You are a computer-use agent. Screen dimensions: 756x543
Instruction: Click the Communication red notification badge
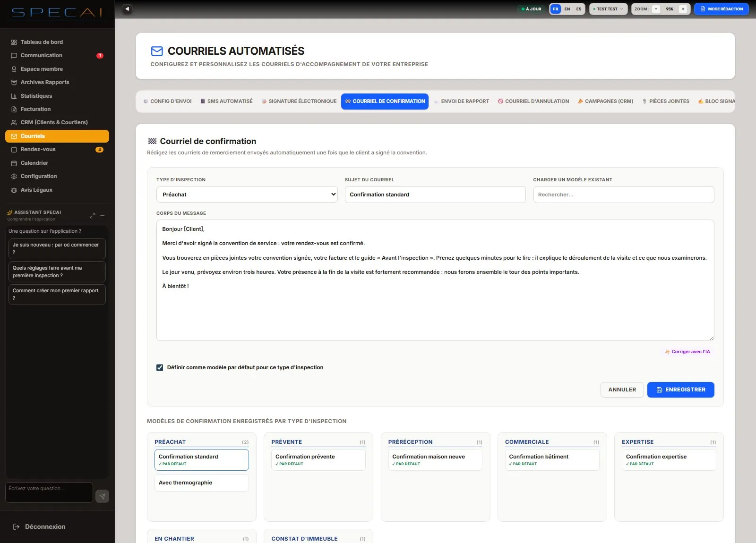[x=100, y=56]
